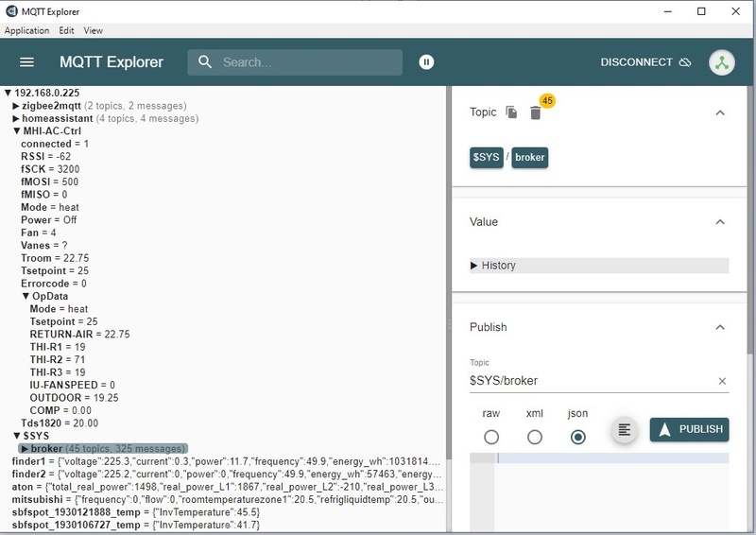The width and height of the screenshot is (756, 535).
Task: Open the Application menu
Action: click(26, 30)
